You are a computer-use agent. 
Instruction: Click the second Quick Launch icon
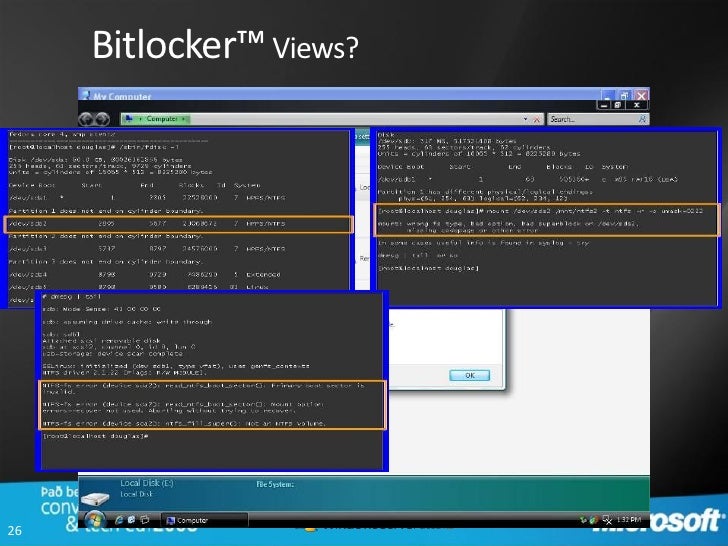[x=131, y=520]
